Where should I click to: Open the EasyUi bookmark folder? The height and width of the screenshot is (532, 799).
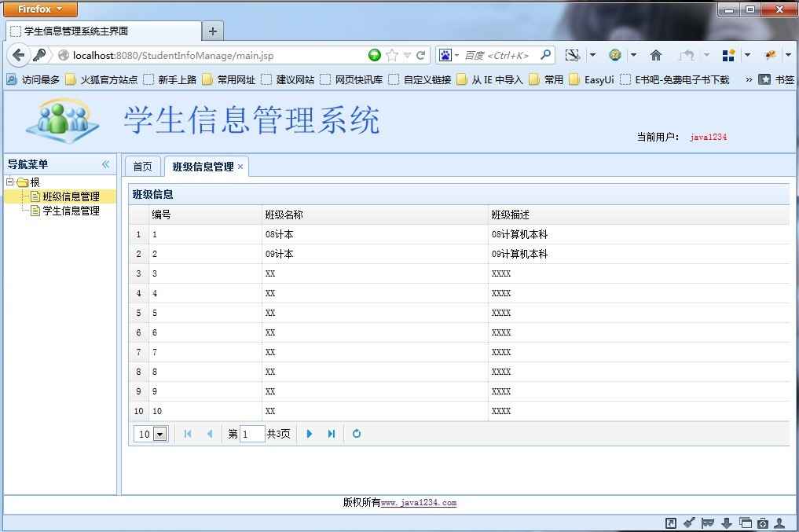tap(592, 79)
